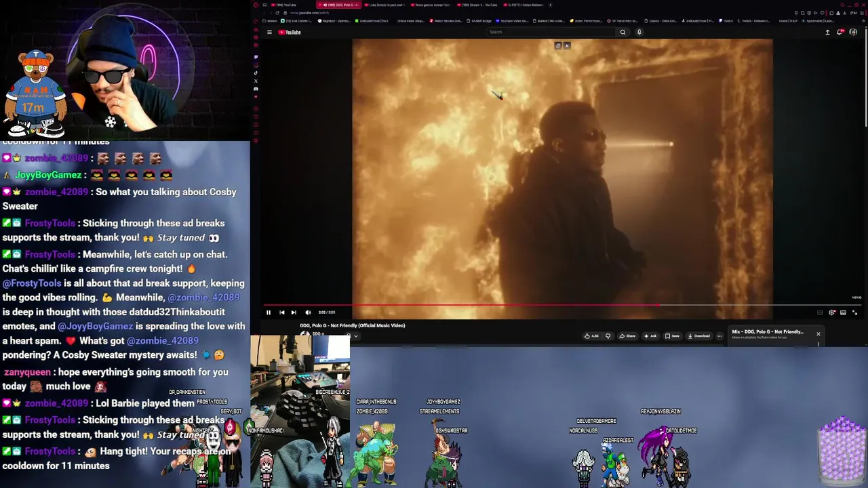Screen dimensions: 868x488
Task: Toggle theater mode in YouTube player
Action: pos(843,312)
